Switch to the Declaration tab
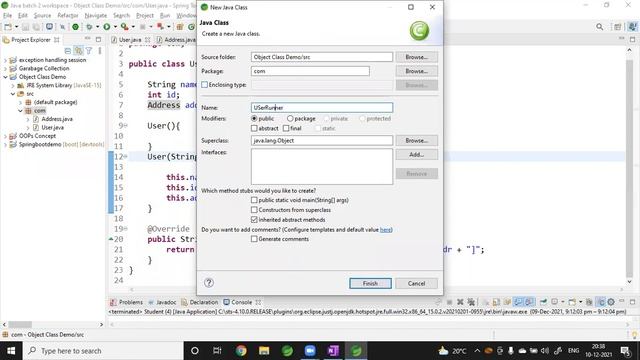The width and height of the screenshot is (640, 360). [200, 302]
